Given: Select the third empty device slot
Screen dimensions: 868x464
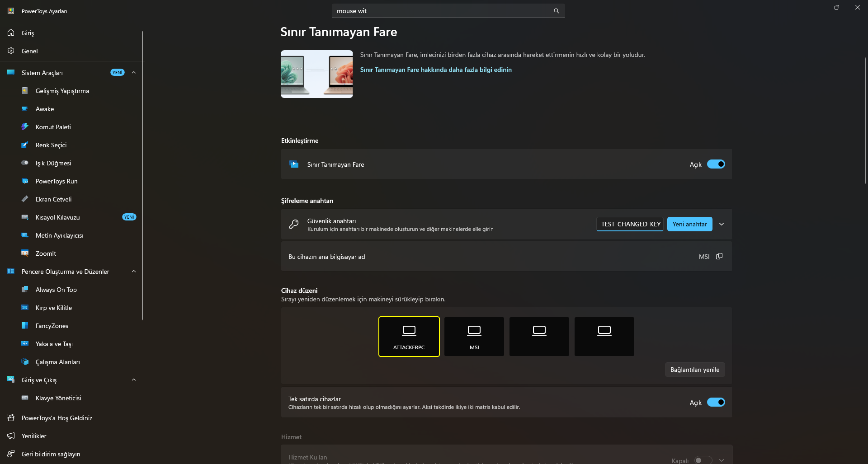Looking at the screenshot, I should point(539,337).
